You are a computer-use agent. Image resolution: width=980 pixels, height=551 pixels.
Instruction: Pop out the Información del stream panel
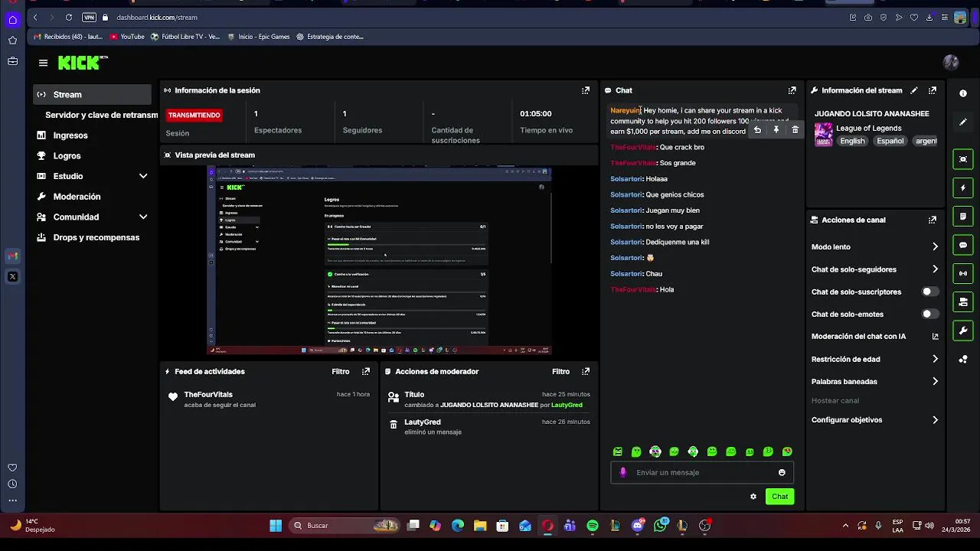933,90
